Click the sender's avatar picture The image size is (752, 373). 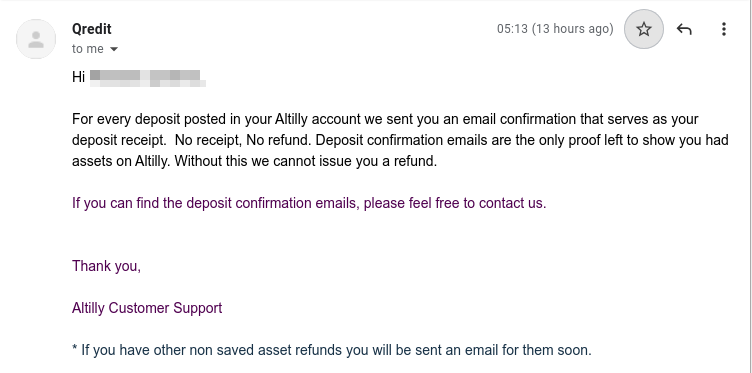(x=36, y=39)
